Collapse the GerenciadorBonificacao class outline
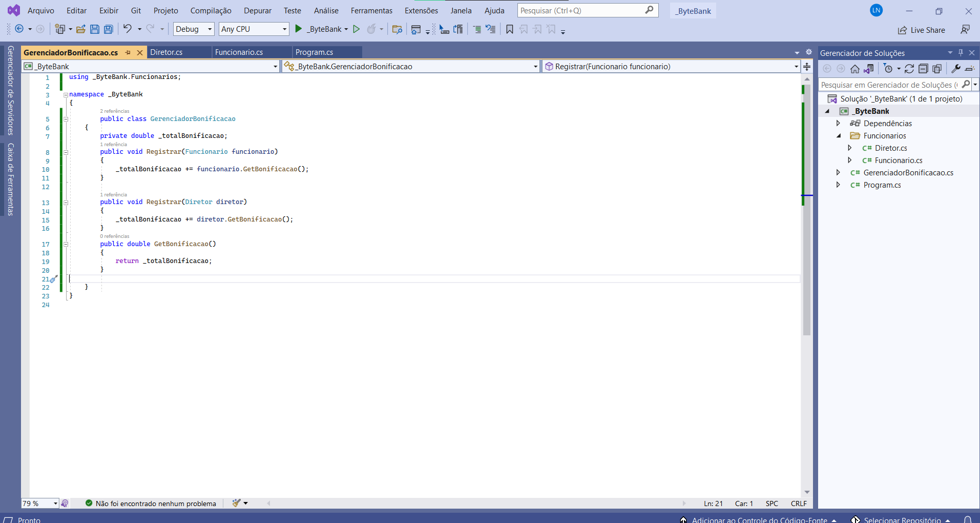This screenshot has height=523, width=980. (66, 119)
